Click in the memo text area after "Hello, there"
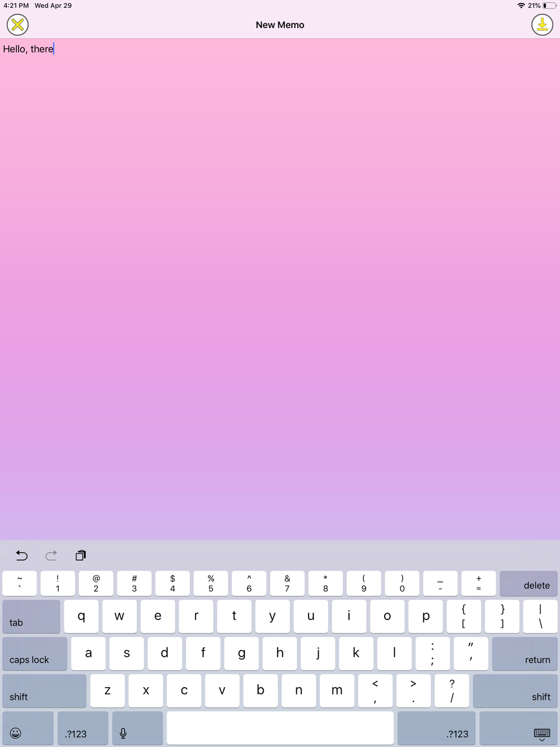Viewport: 560px width, 747px height. [x=280, y=289]
